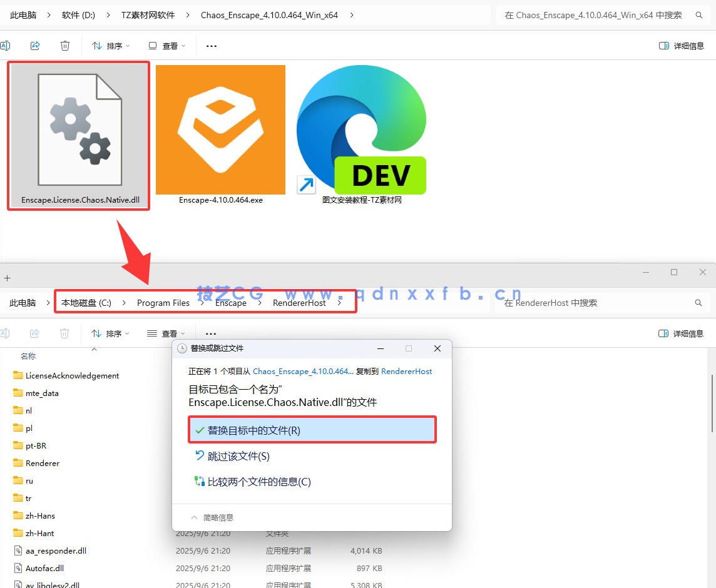Open the 图文安装教程-TZ素材网 shortcut
The image size is (716, 588).
(x=361, y=130)
